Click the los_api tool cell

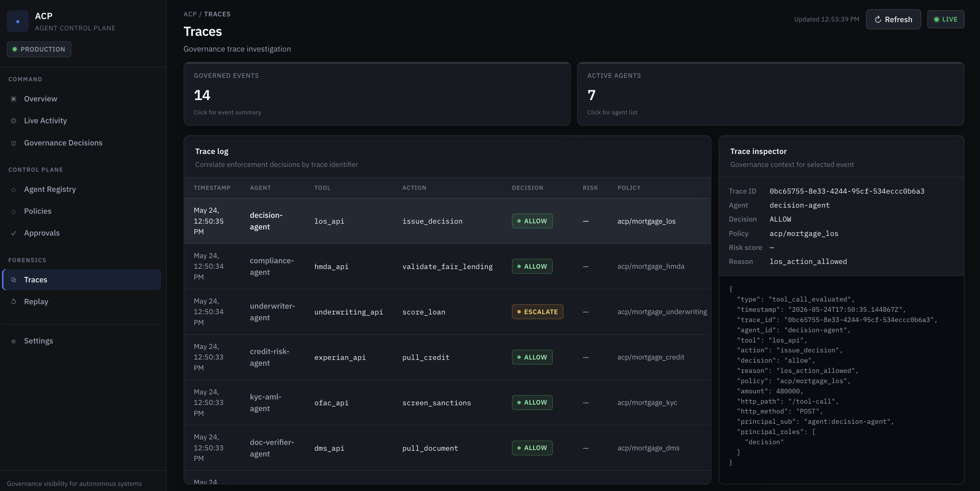(329, 221)
